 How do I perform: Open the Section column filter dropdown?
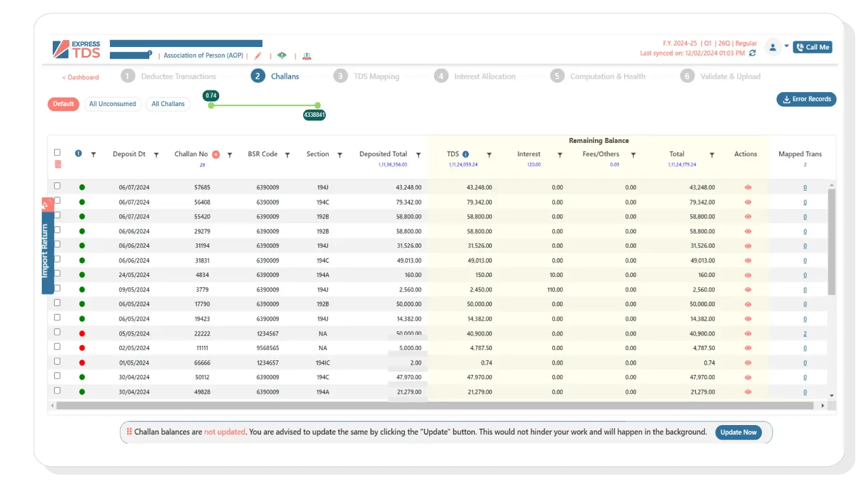coord(339,155)
